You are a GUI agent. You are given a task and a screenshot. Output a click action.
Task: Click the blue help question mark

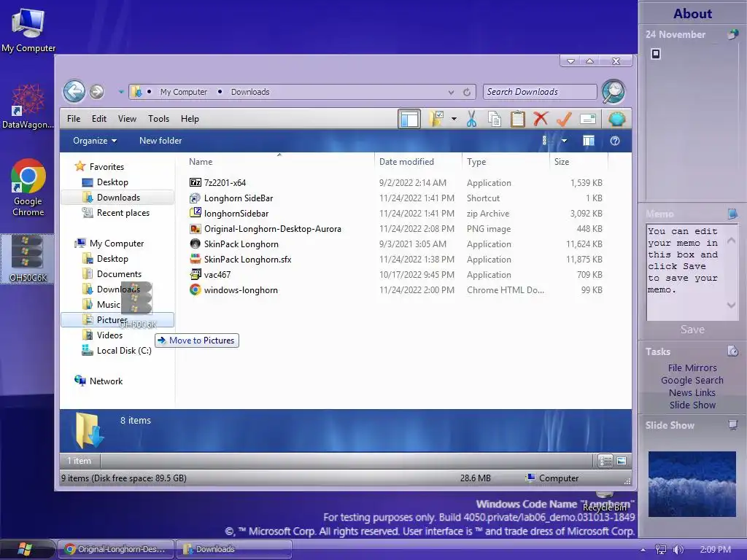pyautogui.click(x=615, y=141)
